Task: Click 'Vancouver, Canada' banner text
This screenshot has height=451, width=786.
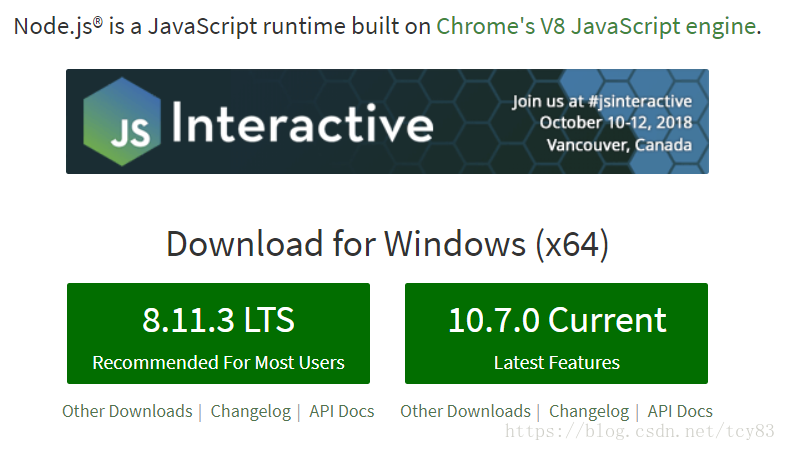Action: (619, 145)
